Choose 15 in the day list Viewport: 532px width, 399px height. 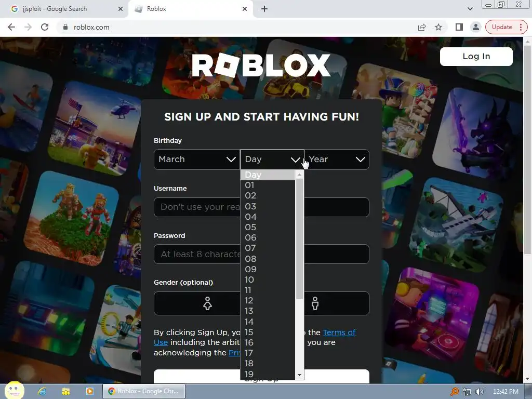pos(268,332)
